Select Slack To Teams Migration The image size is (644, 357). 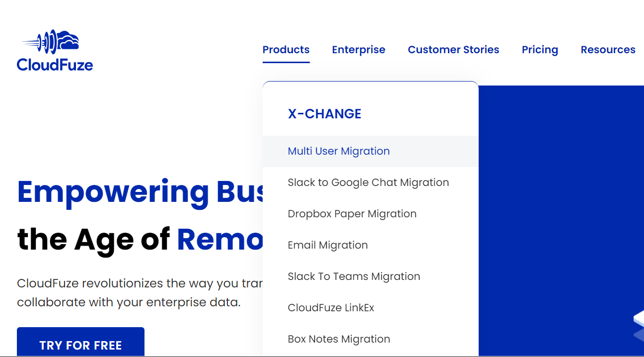354,276
